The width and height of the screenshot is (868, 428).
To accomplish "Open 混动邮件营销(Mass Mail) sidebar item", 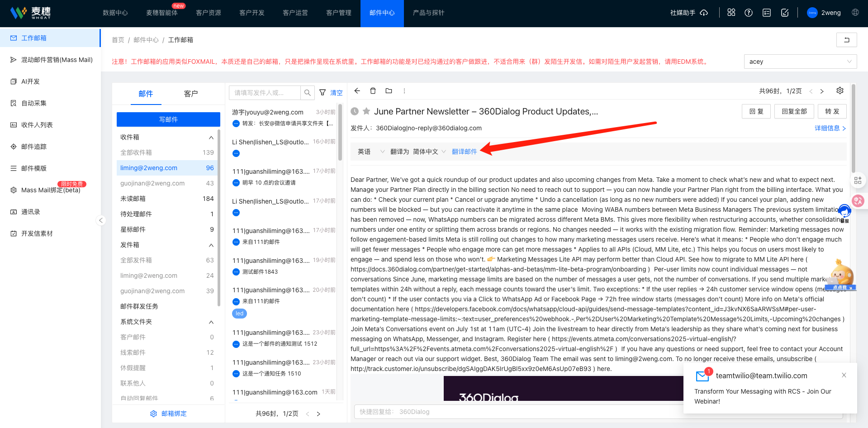I will pos(50,60).
